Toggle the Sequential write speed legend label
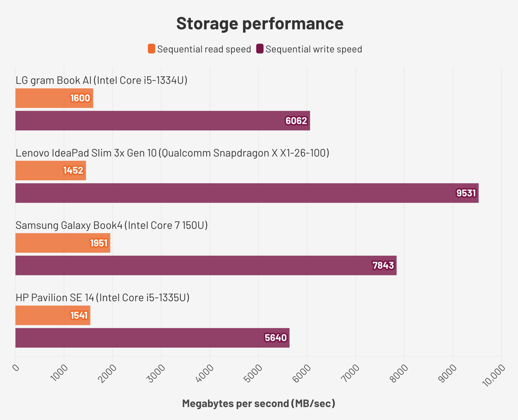The image size is (518, 420). coord(314,49)
